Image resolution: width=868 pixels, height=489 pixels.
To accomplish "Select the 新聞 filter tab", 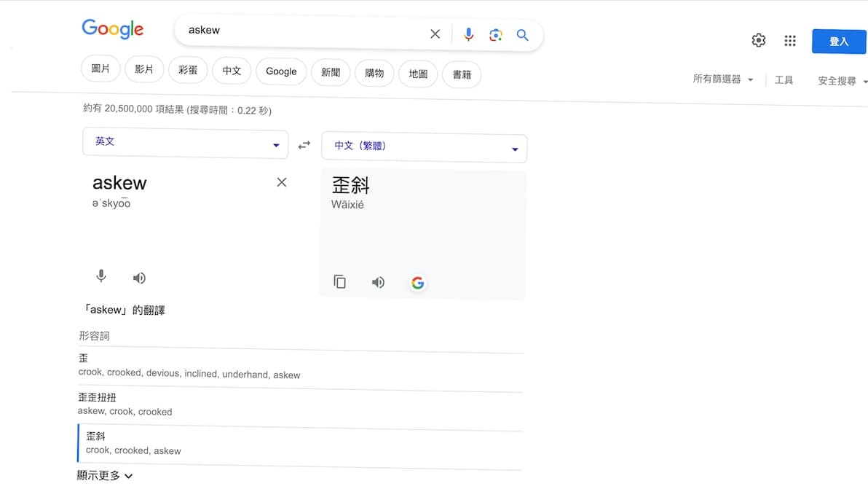I will [331, 73].
